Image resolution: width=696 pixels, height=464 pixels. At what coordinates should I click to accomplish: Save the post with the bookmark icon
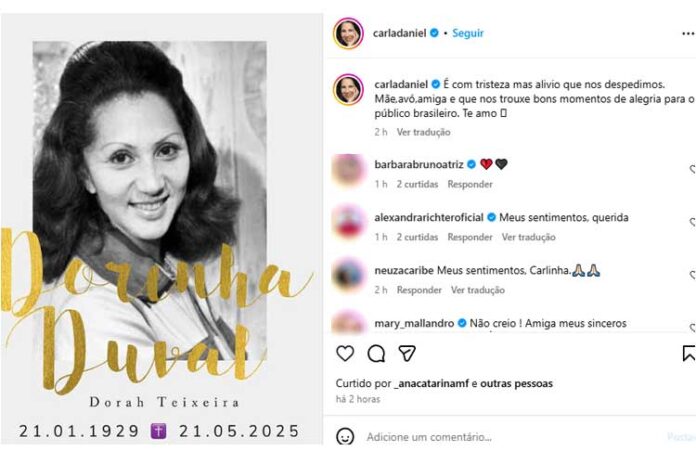689,353
